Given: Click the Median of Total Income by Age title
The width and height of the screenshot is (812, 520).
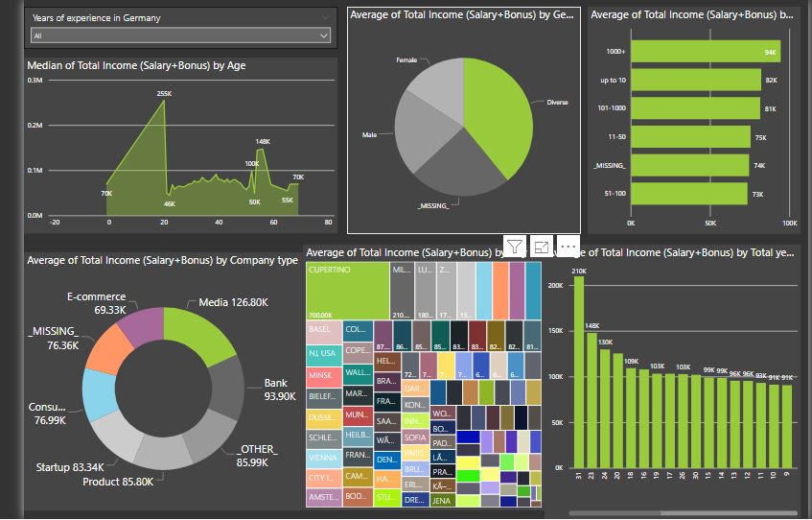Looking at the screenshot, I should click(136, 65).
